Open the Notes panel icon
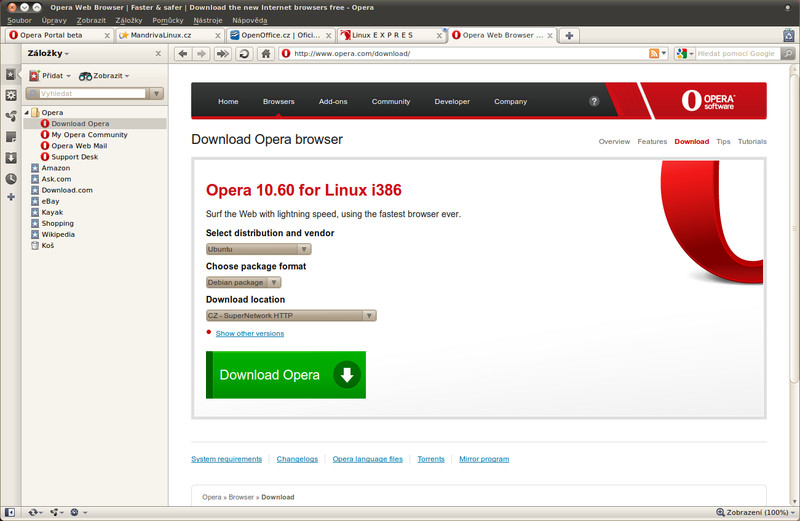 [11, 137]
